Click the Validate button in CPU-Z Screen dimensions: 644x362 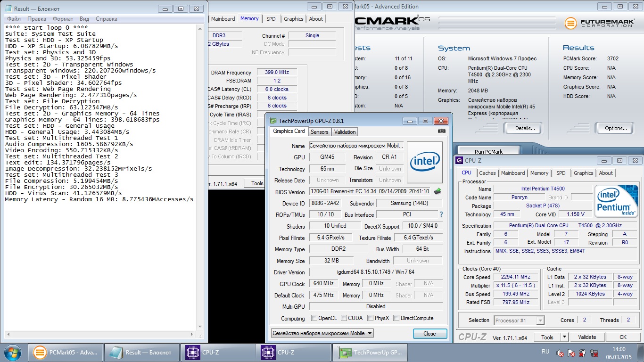(587, 337)
